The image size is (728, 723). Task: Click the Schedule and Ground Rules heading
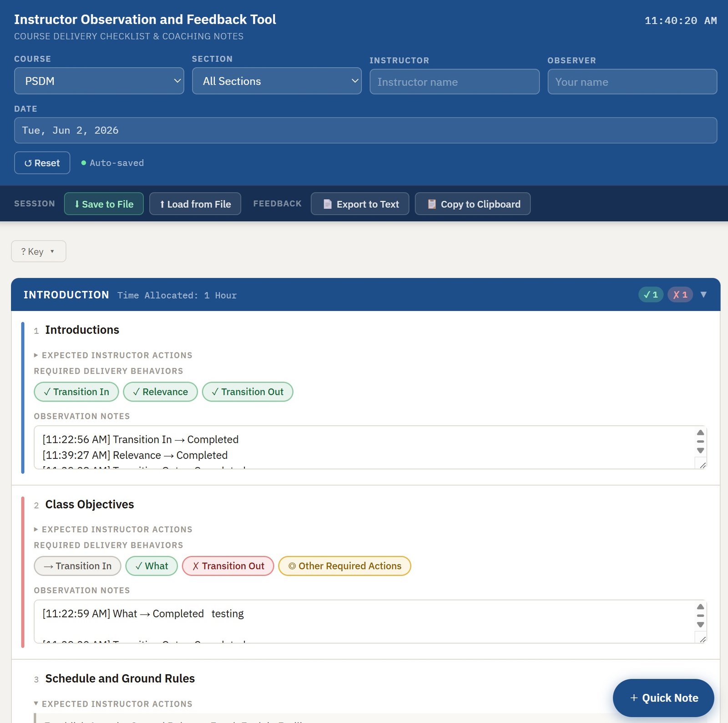120,679
